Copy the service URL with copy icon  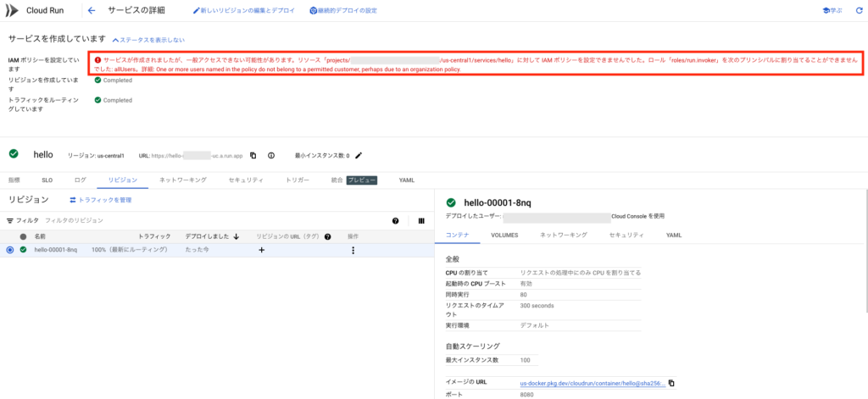click(253, 156)
